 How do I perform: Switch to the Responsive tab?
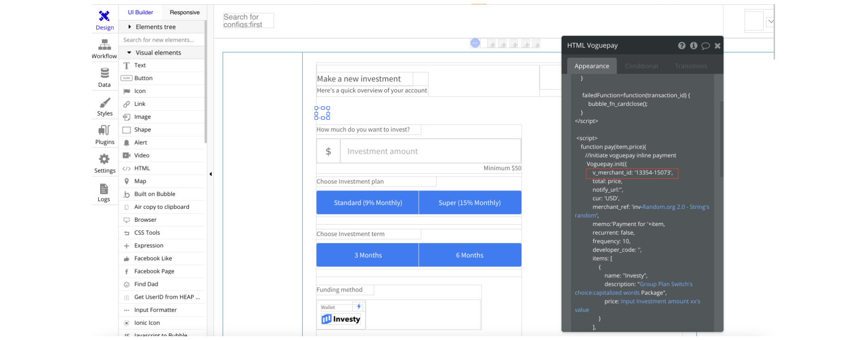tap(185, 12)
